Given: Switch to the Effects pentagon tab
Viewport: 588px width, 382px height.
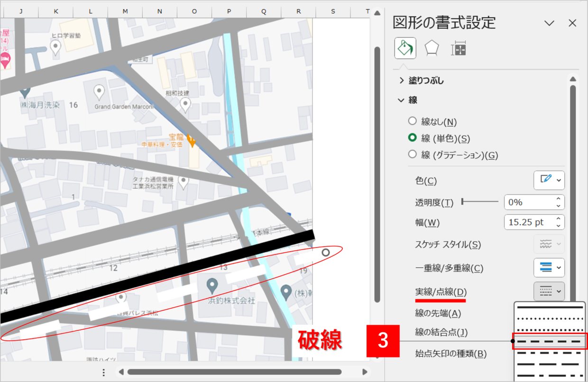Looking at the screenshot, I should pos(432,48).
